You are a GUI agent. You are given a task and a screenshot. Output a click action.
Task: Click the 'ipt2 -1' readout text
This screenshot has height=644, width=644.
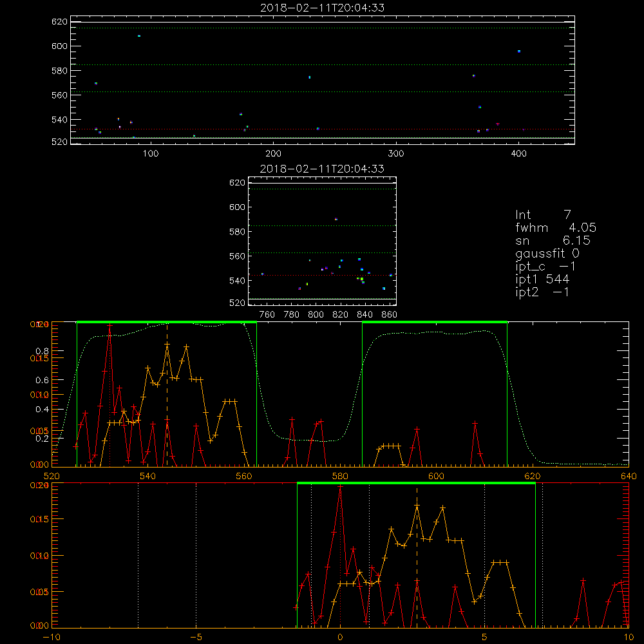click(x=542, y=292)
